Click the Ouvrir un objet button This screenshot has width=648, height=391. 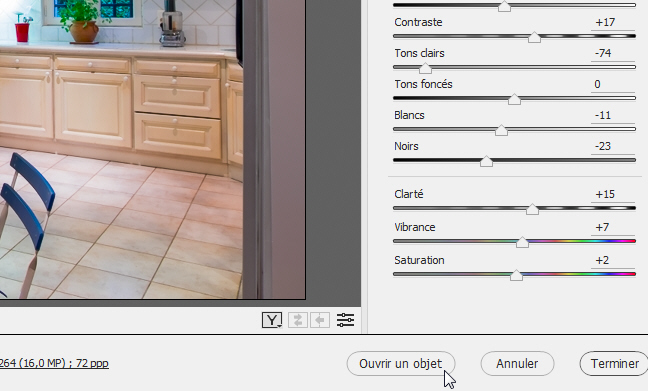click(400, 364)
